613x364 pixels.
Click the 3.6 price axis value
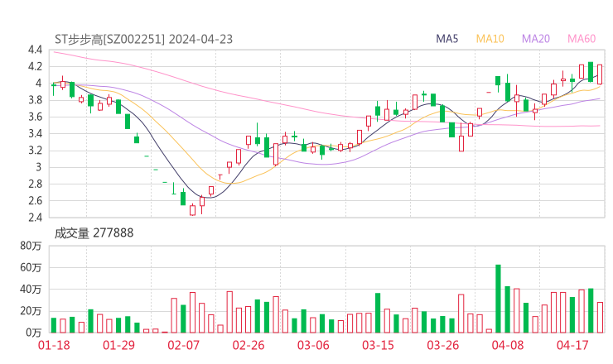[x=35, y=117]
